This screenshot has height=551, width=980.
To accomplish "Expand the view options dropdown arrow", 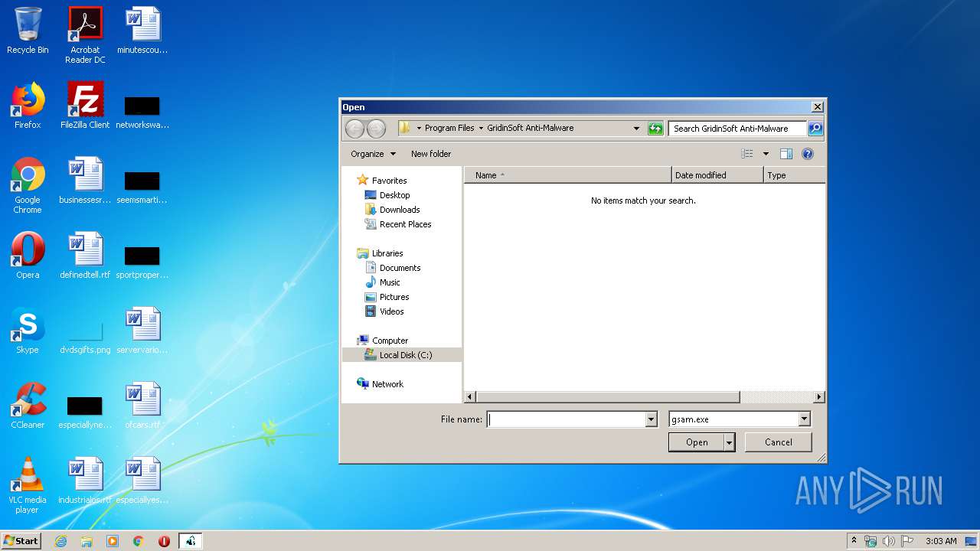I will coord(766,154).
